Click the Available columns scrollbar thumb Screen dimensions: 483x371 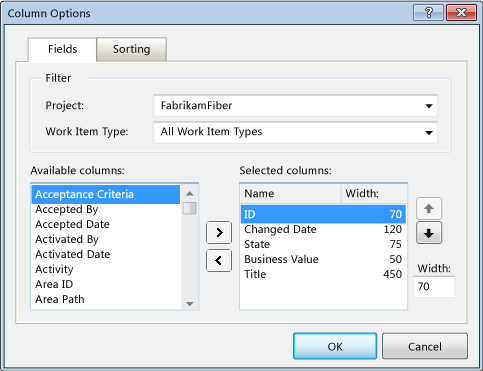click(x=190, y=208)
